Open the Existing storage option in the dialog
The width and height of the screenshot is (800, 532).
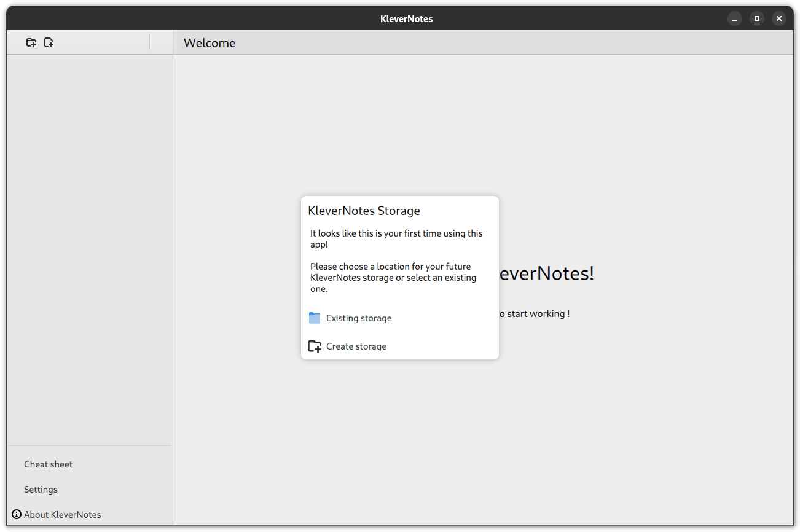click(x=359, y=318)
